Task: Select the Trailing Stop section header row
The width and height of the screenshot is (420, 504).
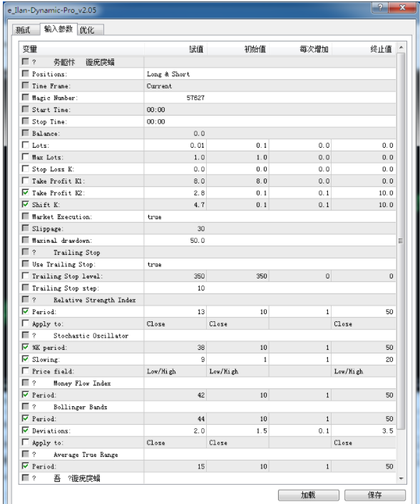Action: (208, 252)
